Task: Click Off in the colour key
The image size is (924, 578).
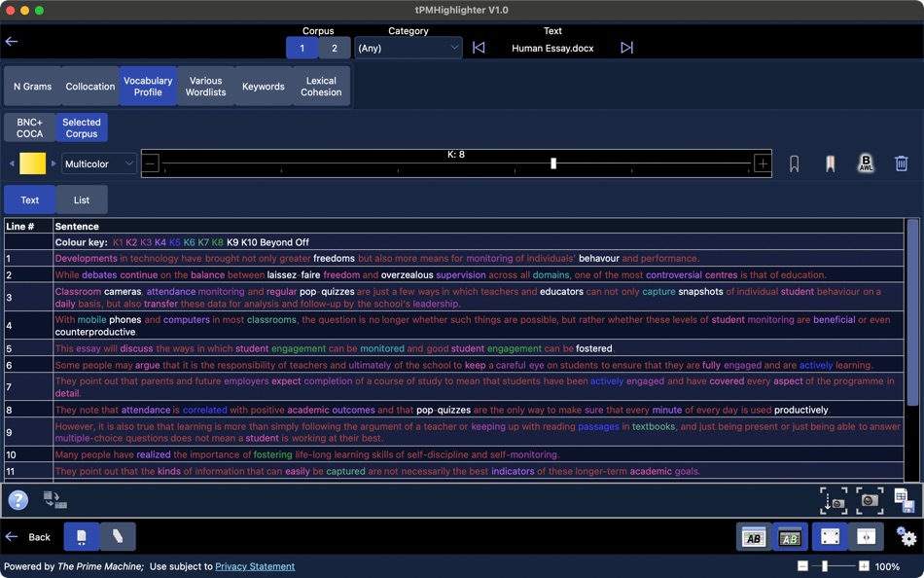Action: click(x=302, y=242)
